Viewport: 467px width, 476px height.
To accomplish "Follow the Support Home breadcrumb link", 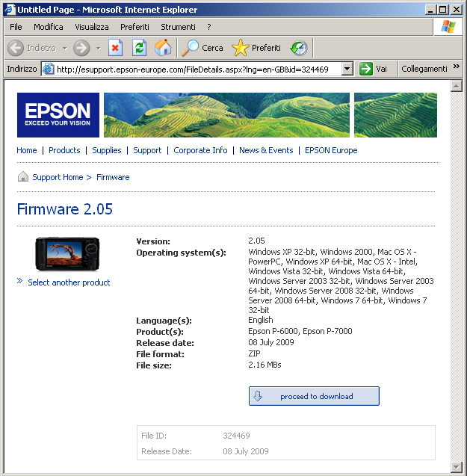I will pos(58,177).
